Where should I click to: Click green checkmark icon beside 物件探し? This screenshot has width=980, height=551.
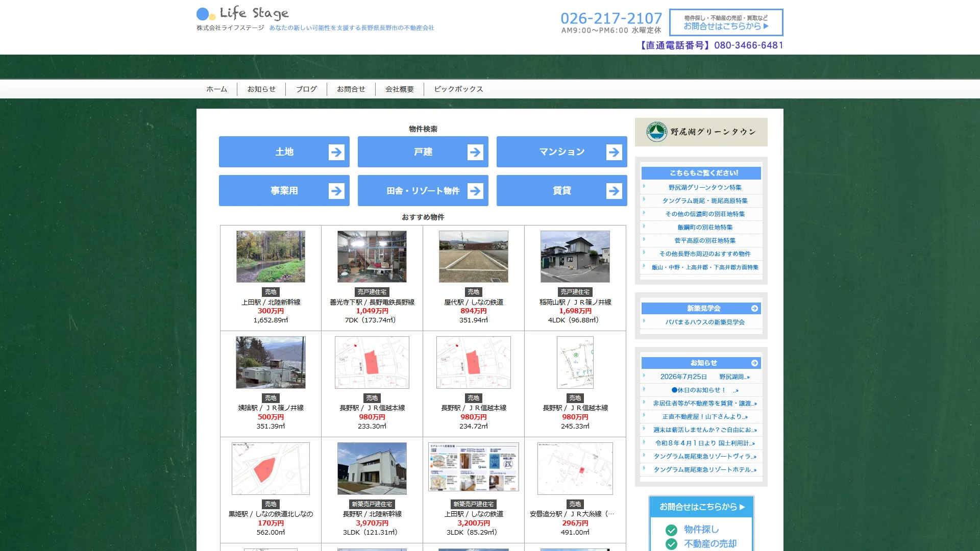[671, 530]
